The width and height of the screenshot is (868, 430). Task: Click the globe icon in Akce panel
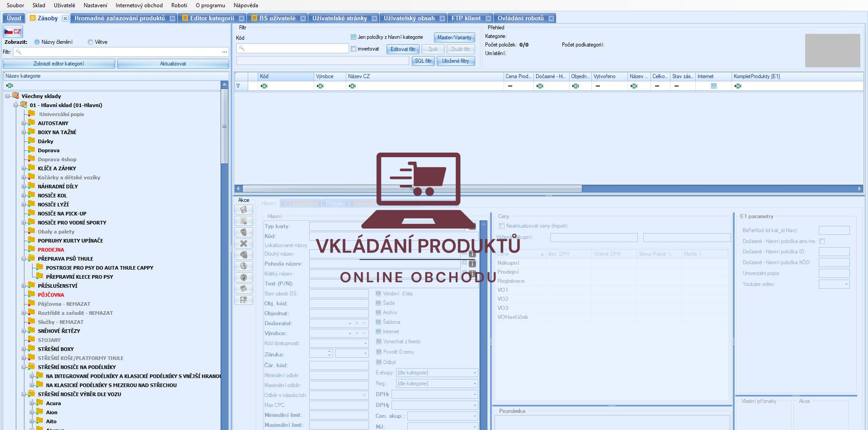tap(244, 266)
